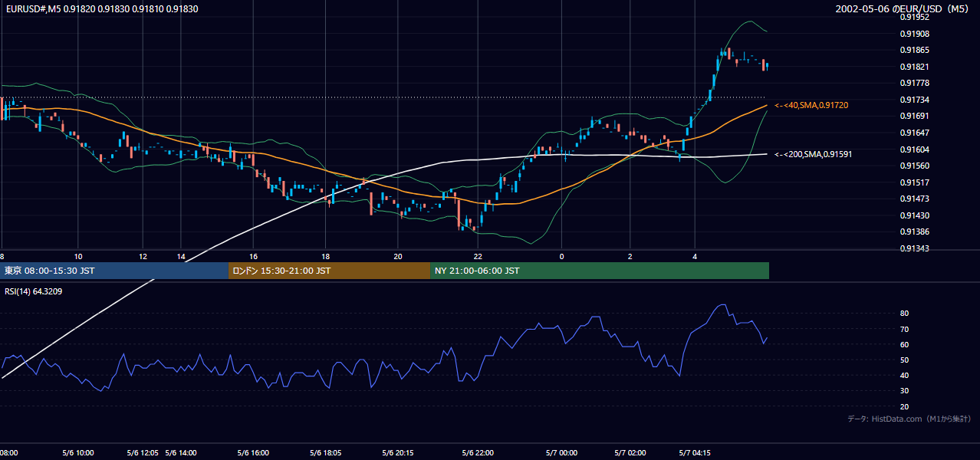Viewport: 980px width, 460px height.
Task: Click the 5/7 00:00 time label
Action: coord(561,453)
